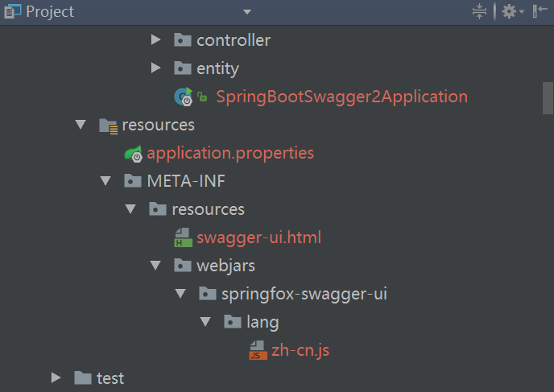This screenshot has width=554, height=392.
Task: Open the Project panel settings gear
Action: point(508,11)
